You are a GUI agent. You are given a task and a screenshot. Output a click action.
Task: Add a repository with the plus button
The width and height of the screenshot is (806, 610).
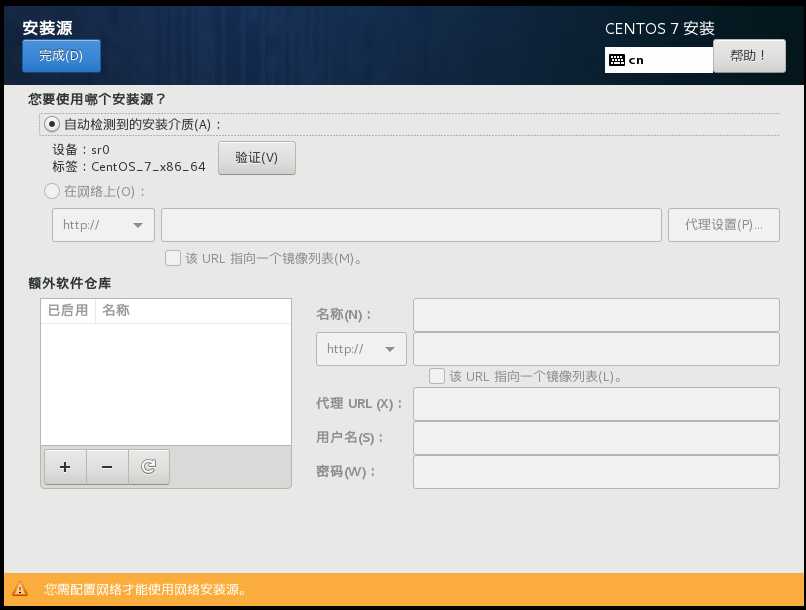(65, 467)
